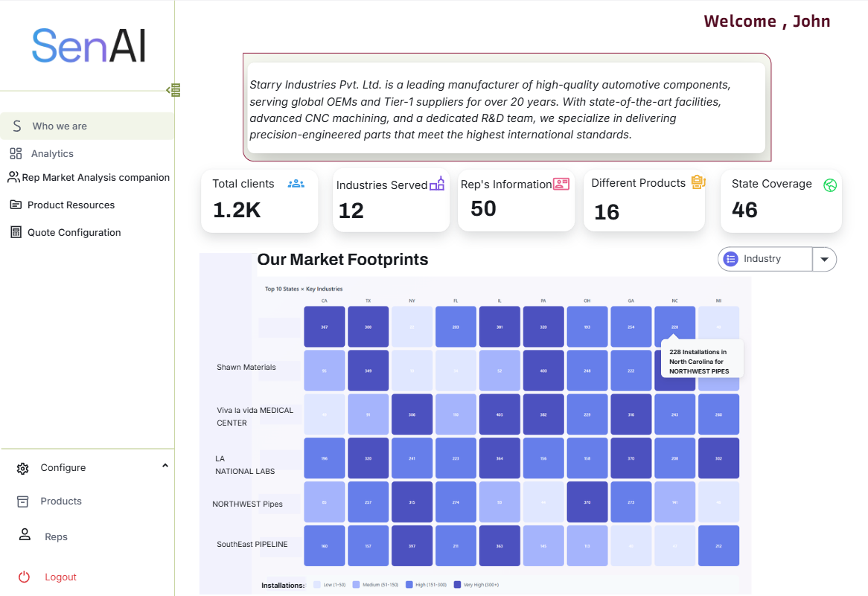The image size is (868, 596).
Task: Click the 'Very High (300+)' legend swatch
Action: (x=456, y=586)
